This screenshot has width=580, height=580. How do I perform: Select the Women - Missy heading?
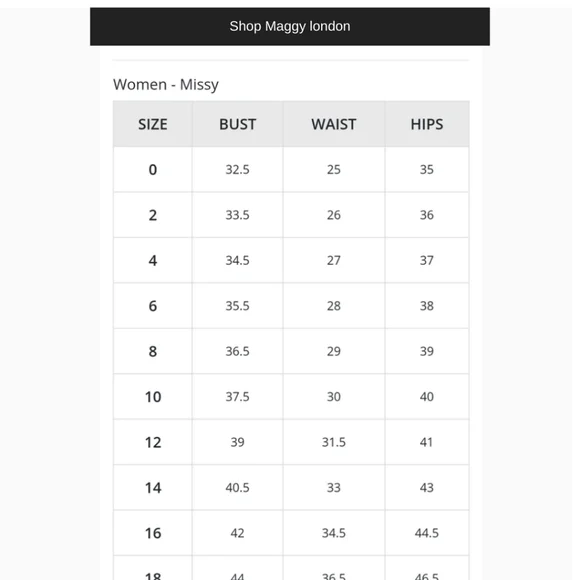(x=166, y=84)
